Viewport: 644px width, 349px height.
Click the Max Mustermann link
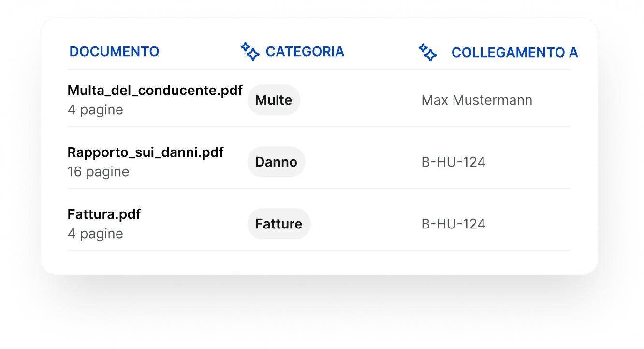(x=477, y=100)
